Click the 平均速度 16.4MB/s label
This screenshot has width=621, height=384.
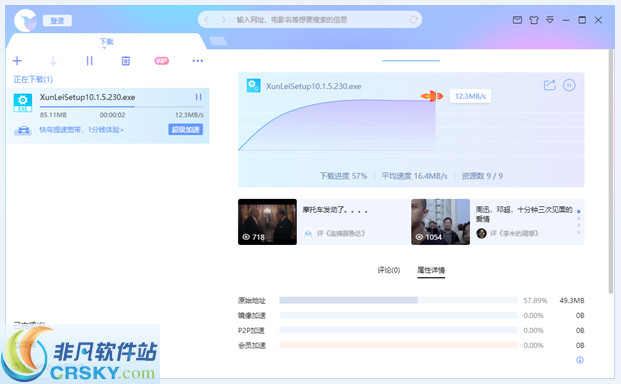414,176
